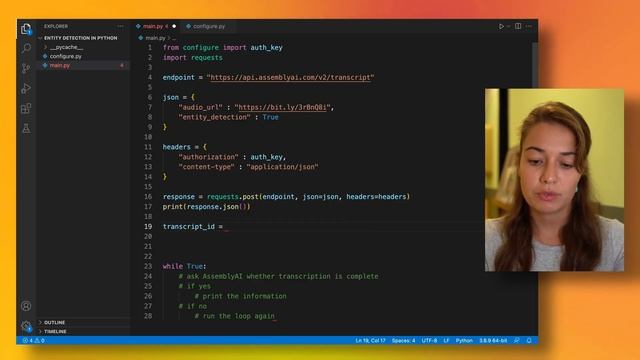Click main.py in the breadcrumb
Screen dimensions: 640x360
click(x=155, y=38)
